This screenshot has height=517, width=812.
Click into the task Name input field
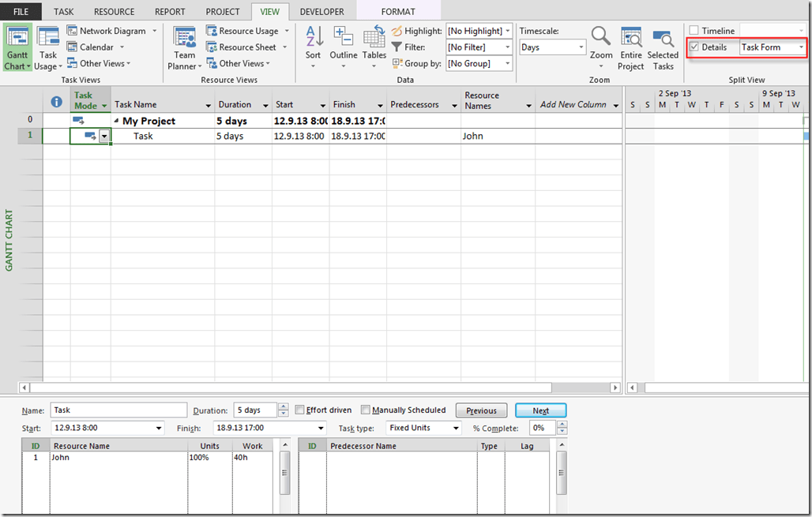(x=118, y=410)
